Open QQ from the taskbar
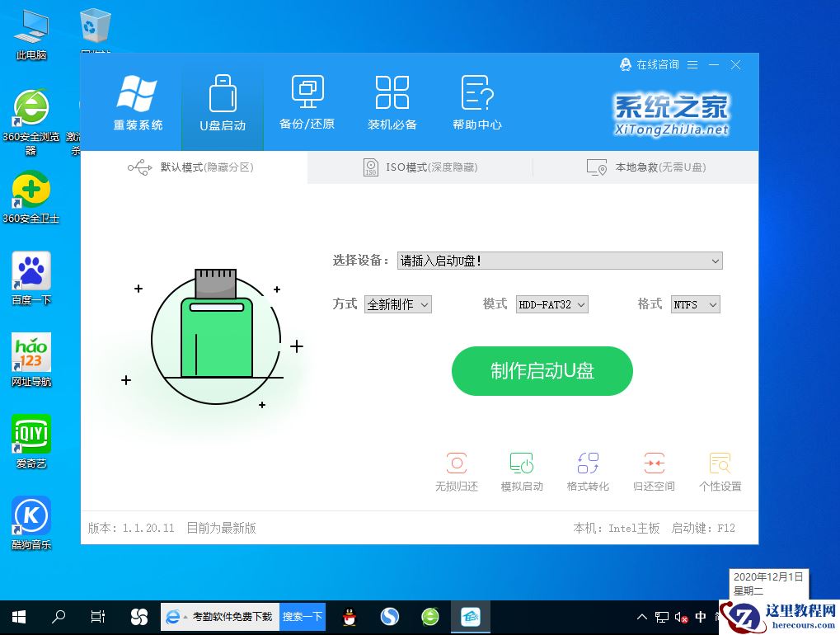Screen dimensions: 840x635 point(348,616)
